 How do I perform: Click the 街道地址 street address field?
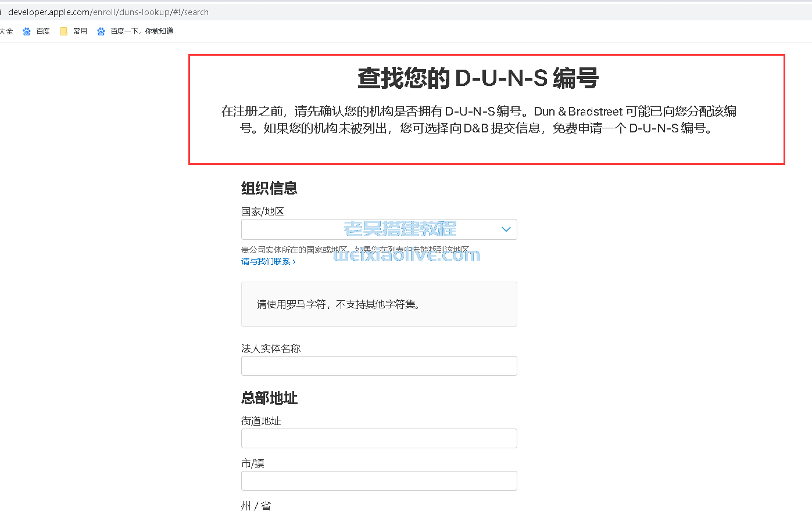tap(378, 438)
